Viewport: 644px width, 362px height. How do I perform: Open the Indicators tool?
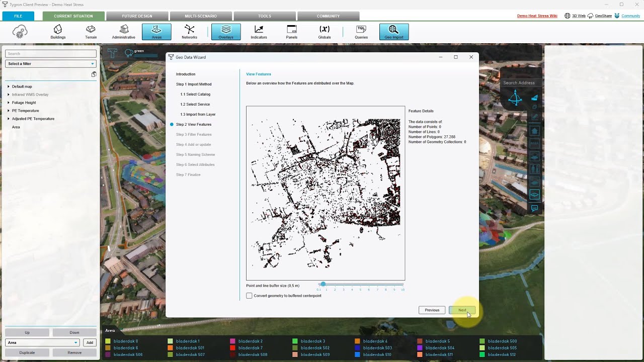click(259, 32)
